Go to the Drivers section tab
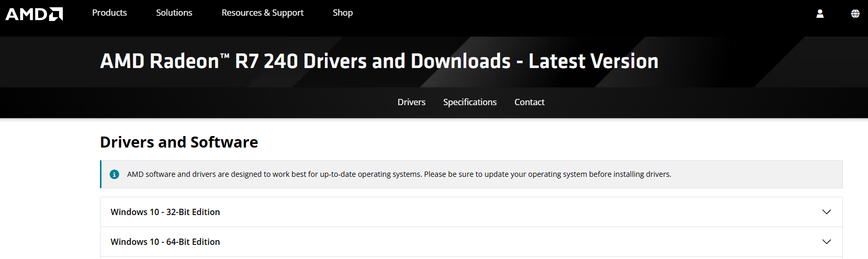The width and height of the screenshot is (868, 259). [411, 102]
